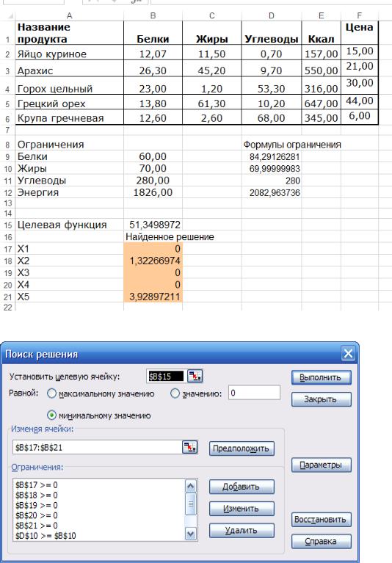Viewport: 392px width, 563px height.
Task: Select column D header
Action: point(272,15)
